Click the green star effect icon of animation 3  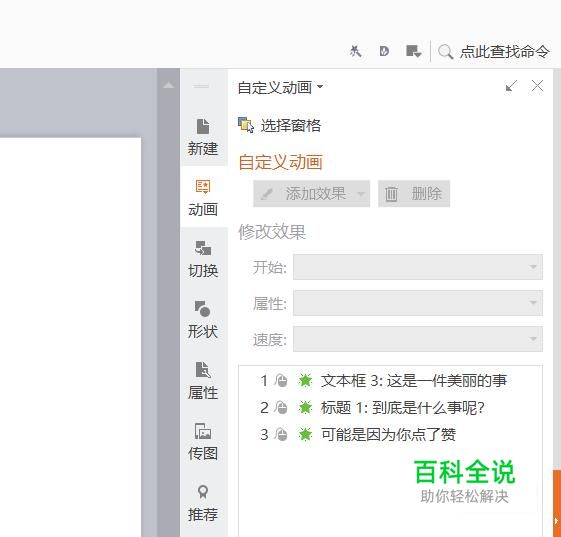pyautogui.click(x=305, y=434)
